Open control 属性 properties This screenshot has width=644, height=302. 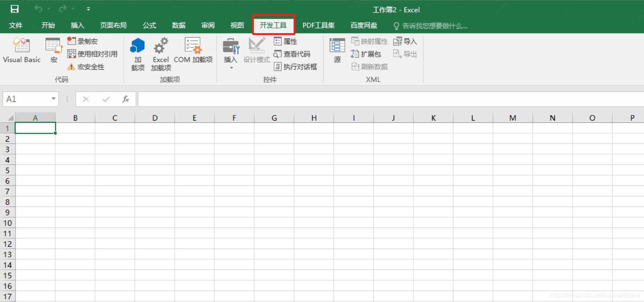(x=286, y=41)
